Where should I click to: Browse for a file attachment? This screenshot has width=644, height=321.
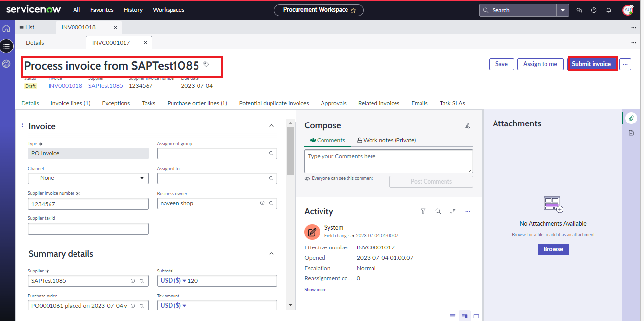point(553,249)
